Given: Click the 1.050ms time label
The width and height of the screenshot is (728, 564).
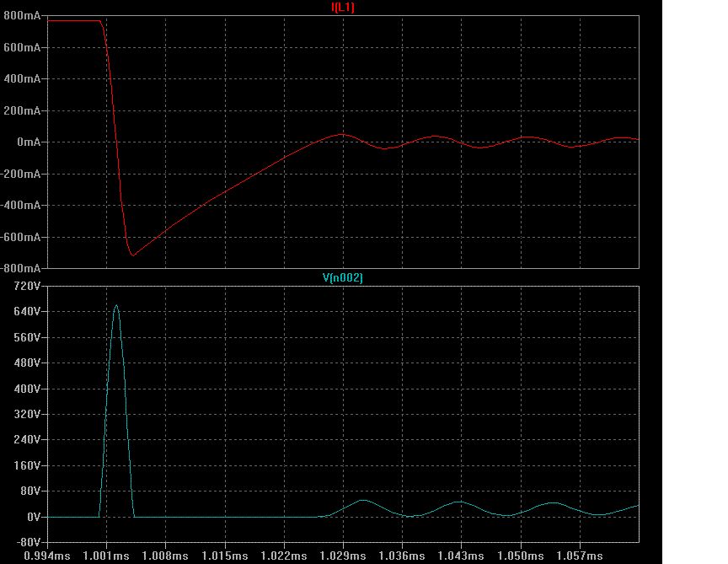Looking at the screenshot, I should [x=521, y=556].
